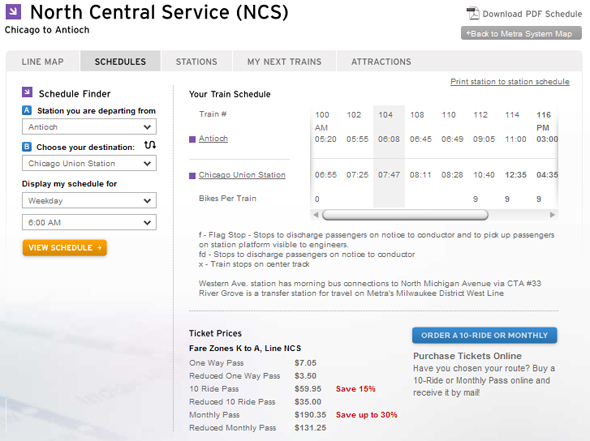The width and height of the screenshot is (590, 441).
Task: Click the blue A departure marker icon
Action: click(x=27, y=110)
